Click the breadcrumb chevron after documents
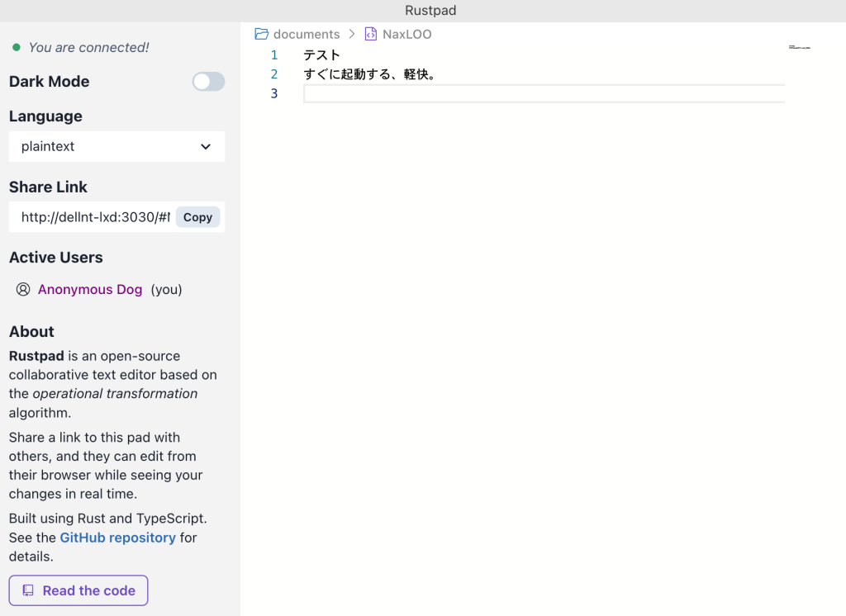 click(x=352, y=34)
